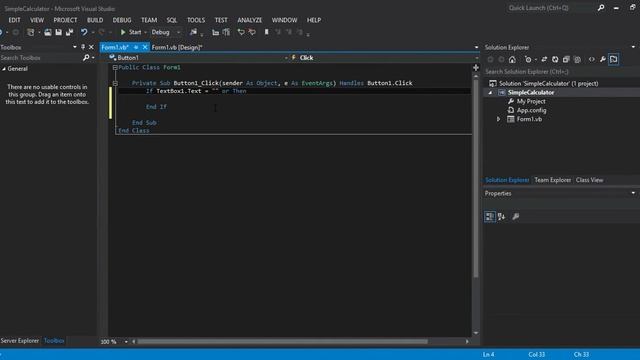Switch Properties to Categorized view
Screen dimensions: 640x360
[x=489, y=217]
